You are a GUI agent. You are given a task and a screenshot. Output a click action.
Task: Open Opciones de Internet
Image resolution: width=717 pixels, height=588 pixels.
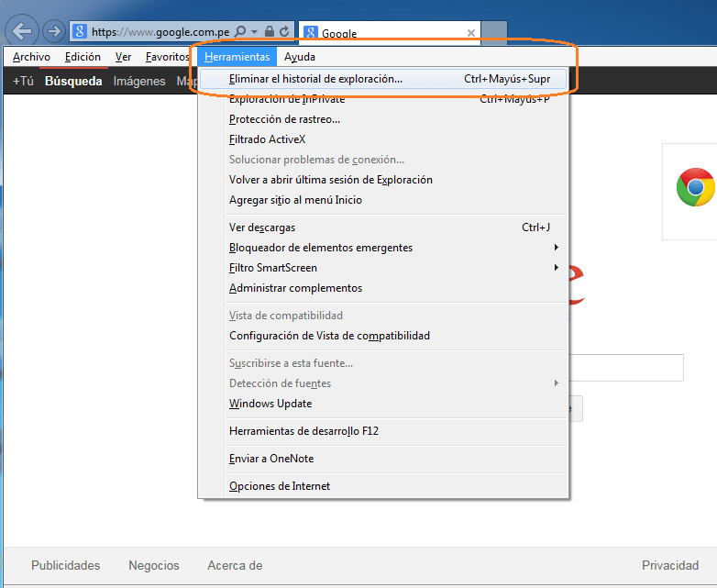(x=280, y=486)
